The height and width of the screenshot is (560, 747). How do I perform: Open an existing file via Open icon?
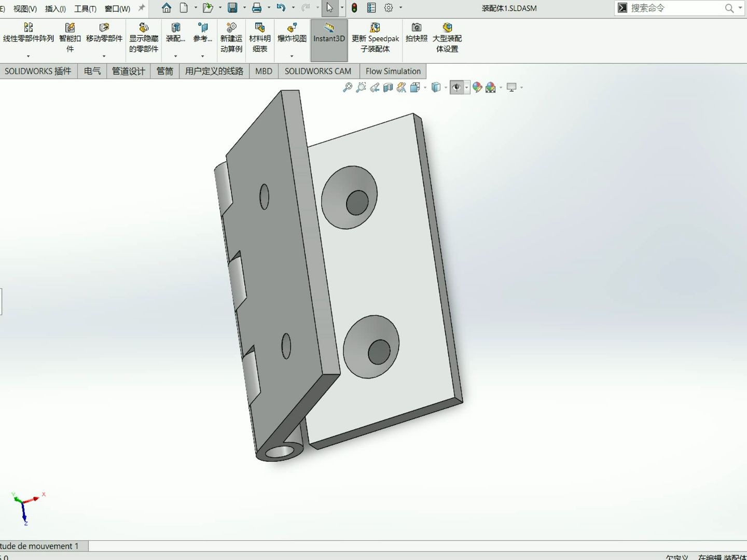[208, 8]
